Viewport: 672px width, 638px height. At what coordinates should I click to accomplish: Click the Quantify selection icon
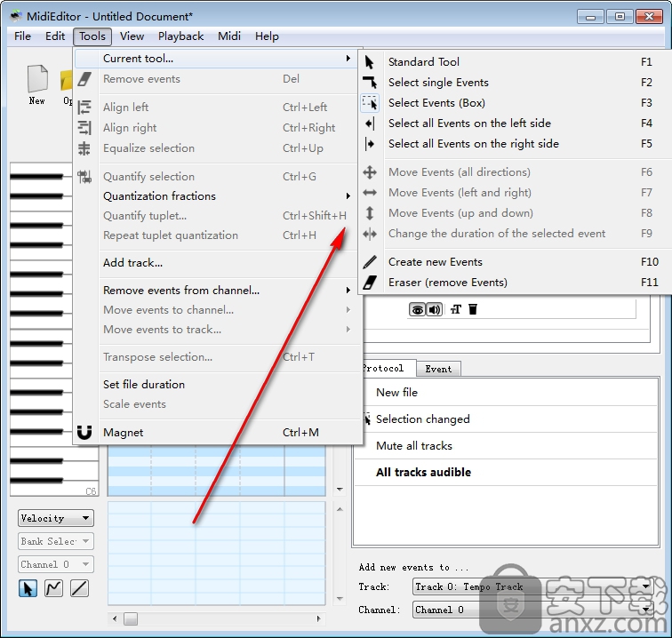click(84, 177)
